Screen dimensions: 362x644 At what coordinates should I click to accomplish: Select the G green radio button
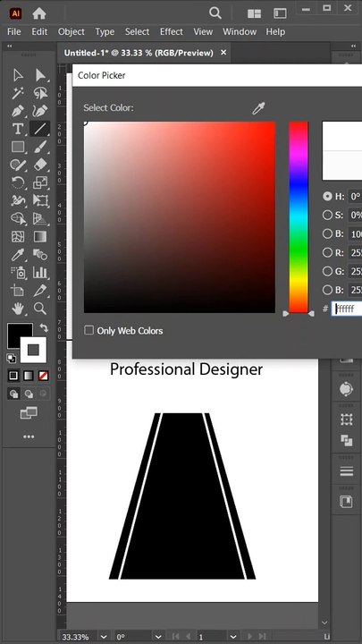coord(327,271)
